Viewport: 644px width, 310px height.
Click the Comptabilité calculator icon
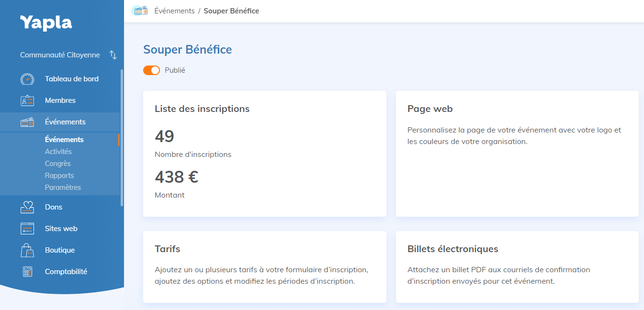tap(27, 272)
